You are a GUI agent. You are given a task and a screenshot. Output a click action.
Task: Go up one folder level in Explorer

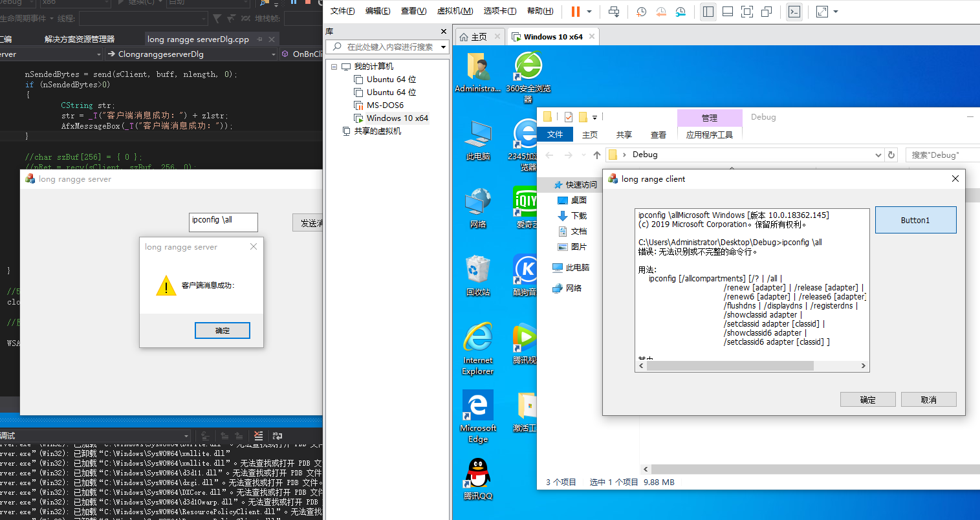point(597,155)
